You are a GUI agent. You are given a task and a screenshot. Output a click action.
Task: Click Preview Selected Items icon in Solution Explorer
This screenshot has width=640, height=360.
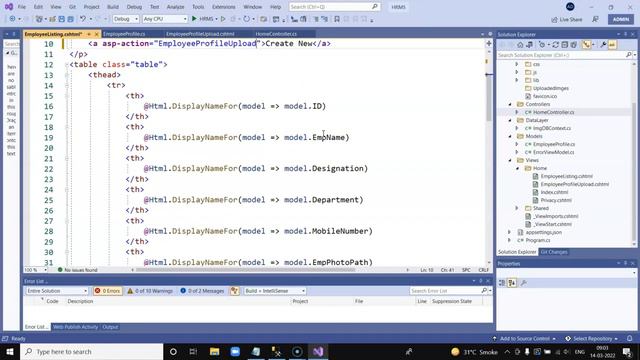coord(612,45)
